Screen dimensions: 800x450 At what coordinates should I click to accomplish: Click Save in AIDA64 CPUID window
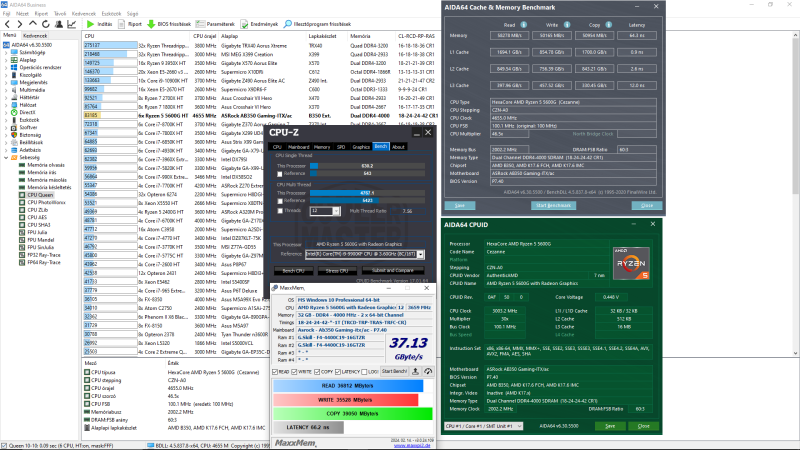click(610, 426)
